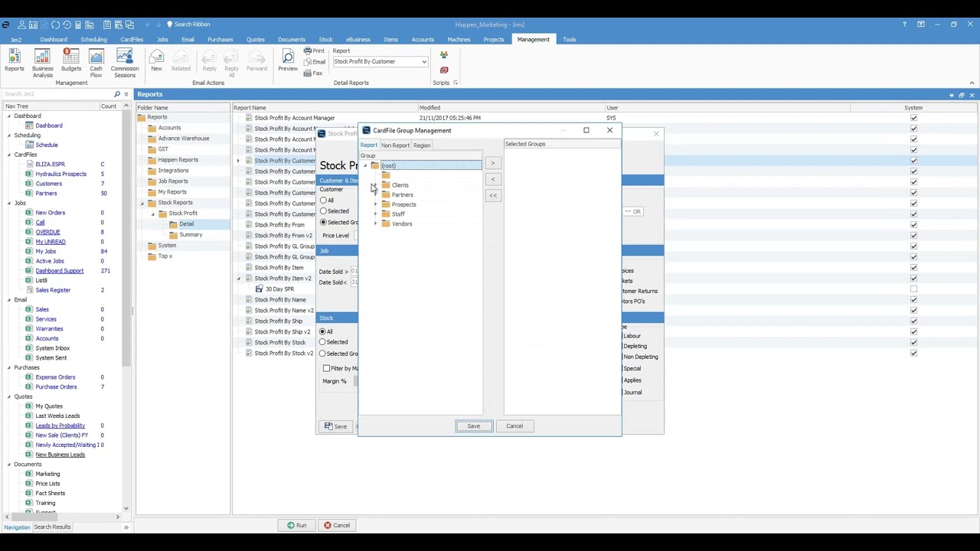Click Email in Detail Reports group
Image resolution: width=980 pixels, height=551 pixels.
pyautogui.click(x=315, y=61)
